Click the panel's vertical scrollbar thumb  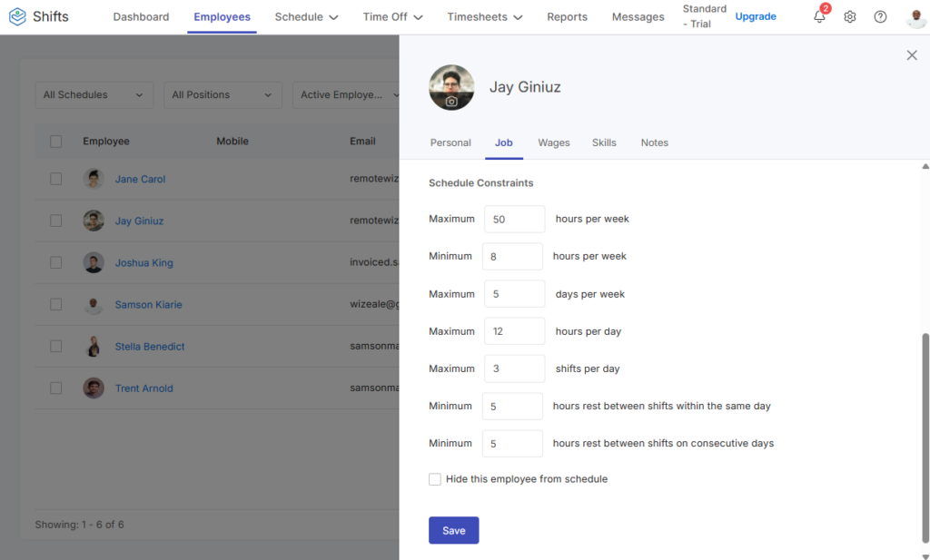(925, 438)
